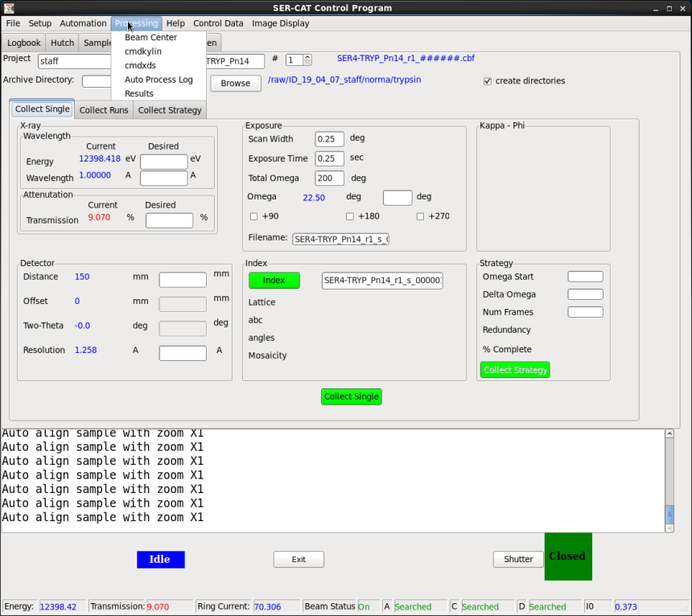
Task: Click the green Collect Single button
Action: coord(351,396)
